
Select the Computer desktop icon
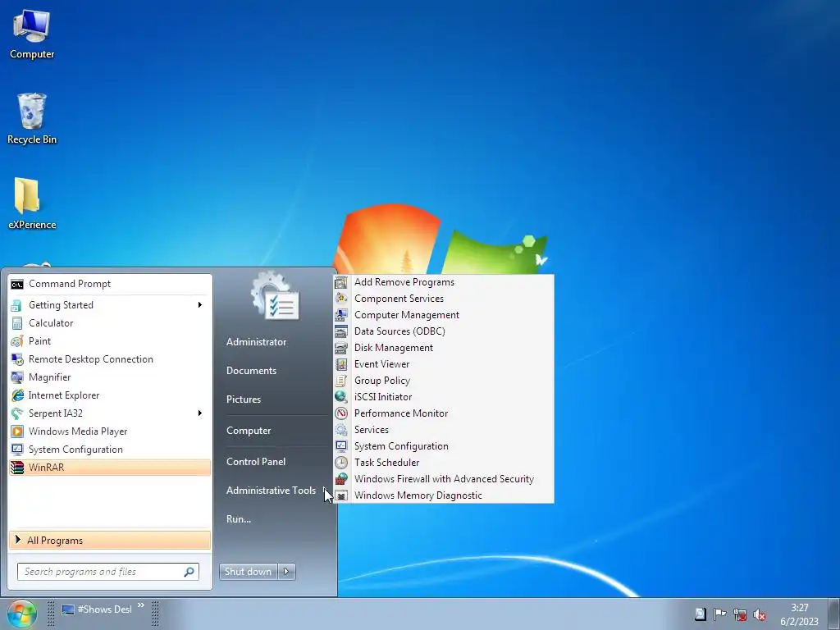click(32, 33)
